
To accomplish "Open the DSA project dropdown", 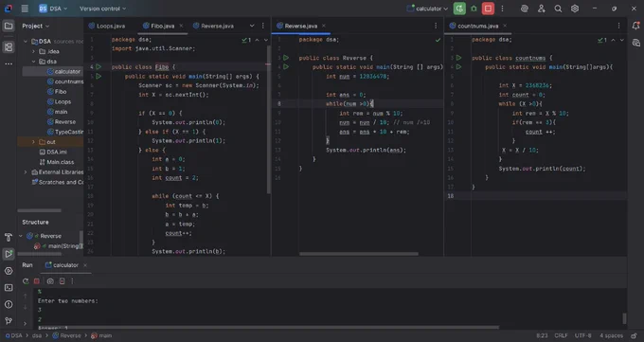I will 53,9.
